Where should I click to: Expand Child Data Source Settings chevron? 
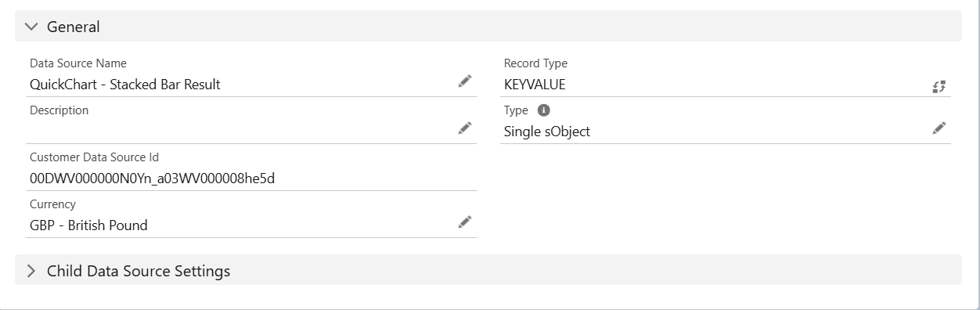point(31,271)
